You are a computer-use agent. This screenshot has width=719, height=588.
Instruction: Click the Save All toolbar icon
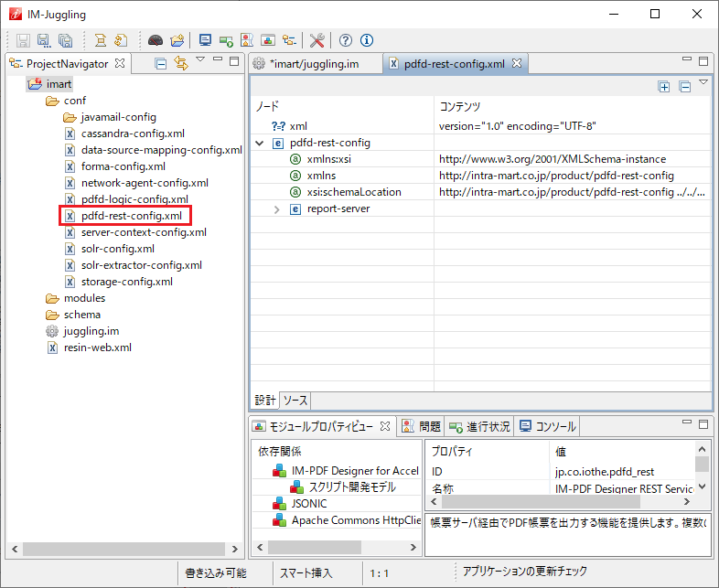[x=66, y=40]
